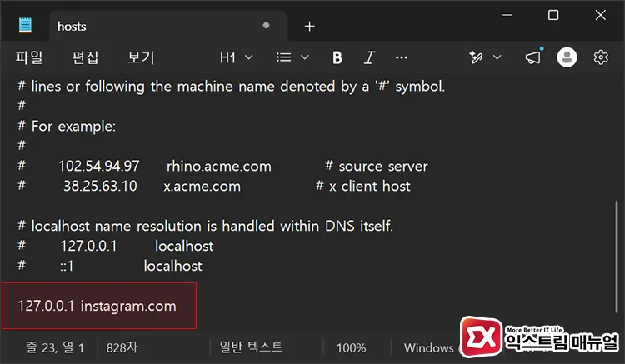Open Notepad settings gear
625x364 pixels.
pos(601,57)
